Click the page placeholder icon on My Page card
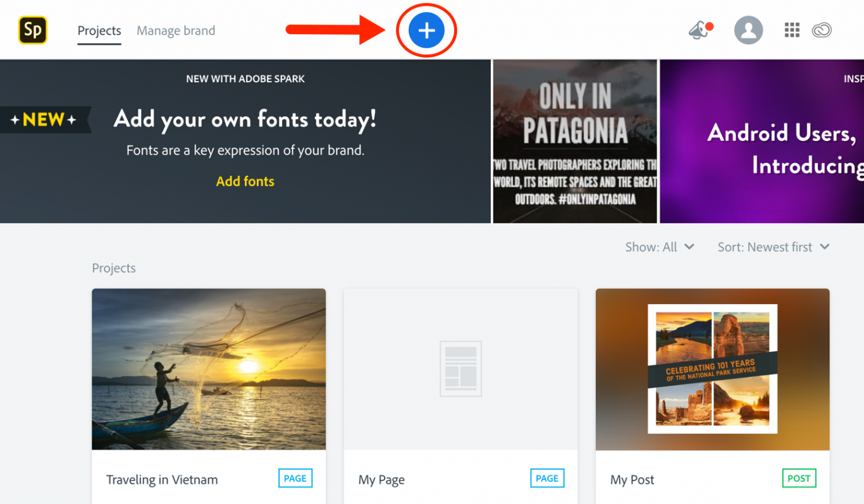The image size is (864, 504). click(460, 369)
